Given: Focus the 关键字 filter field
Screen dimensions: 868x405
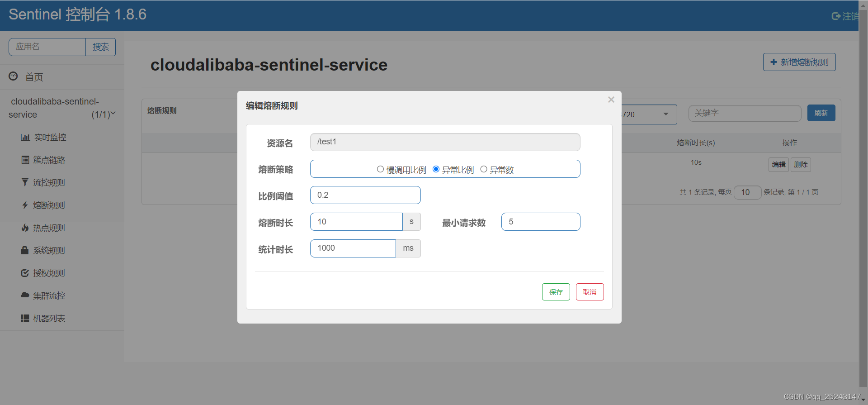Looking at the screenshot, I should click(x=745, y=113).
